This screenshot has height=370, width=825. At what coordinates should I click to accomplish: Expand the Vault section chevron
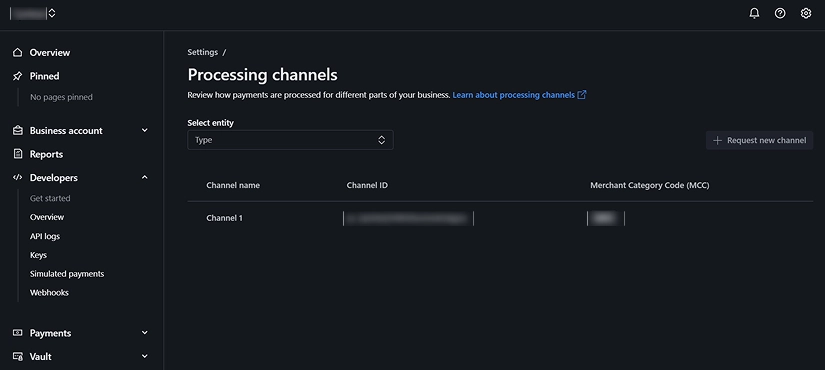pyautogui.click(x=145, y=356)
